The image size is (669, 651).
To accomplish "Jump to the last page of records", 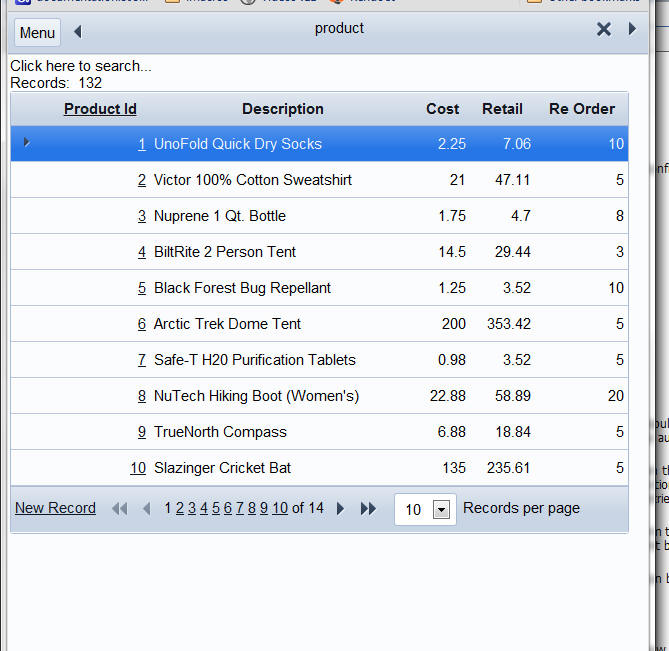I will point(368,509).
